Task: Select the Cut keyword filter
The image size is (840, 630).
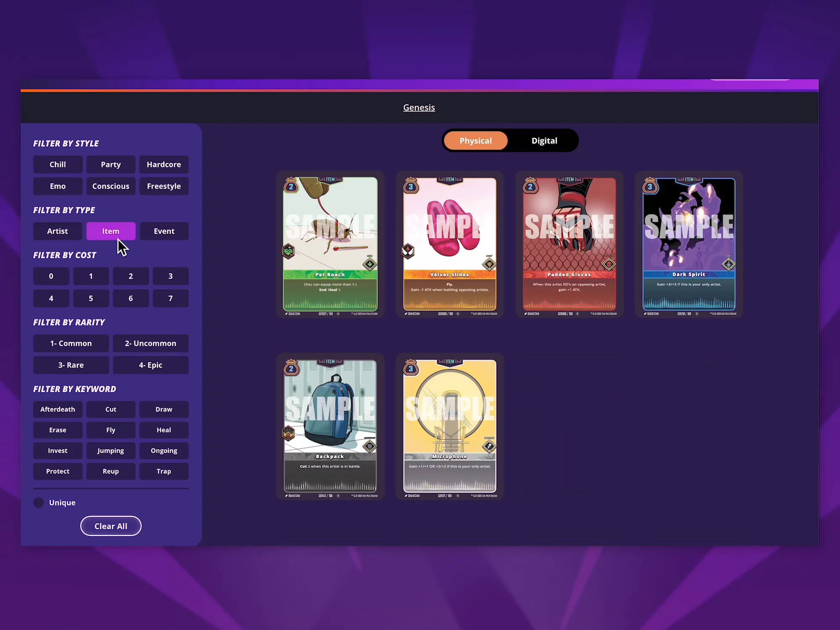Action: 111,409
